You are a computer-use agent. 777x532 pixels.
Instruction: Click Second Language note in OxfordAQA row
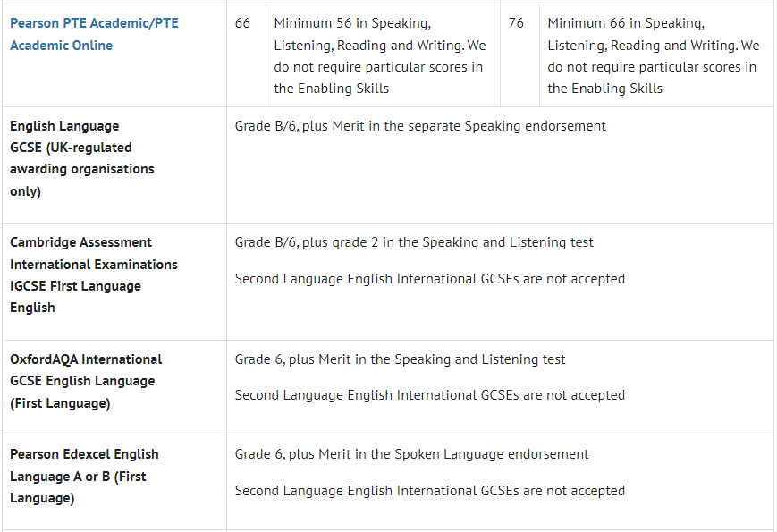click(429, 395)
